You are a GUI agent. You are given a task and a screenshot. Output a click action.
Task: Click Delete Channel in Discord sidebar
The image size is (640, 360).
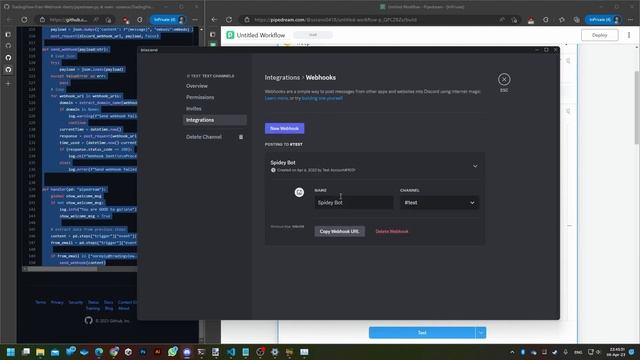pyautogui.click(x=204, y=137)
